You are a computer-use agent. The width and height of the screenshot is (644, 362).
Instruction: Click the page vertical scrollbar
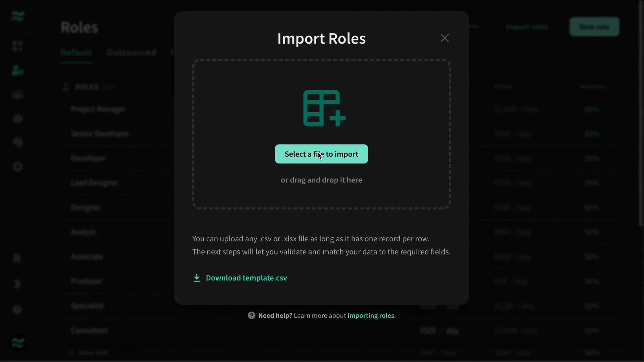point(641,114)
